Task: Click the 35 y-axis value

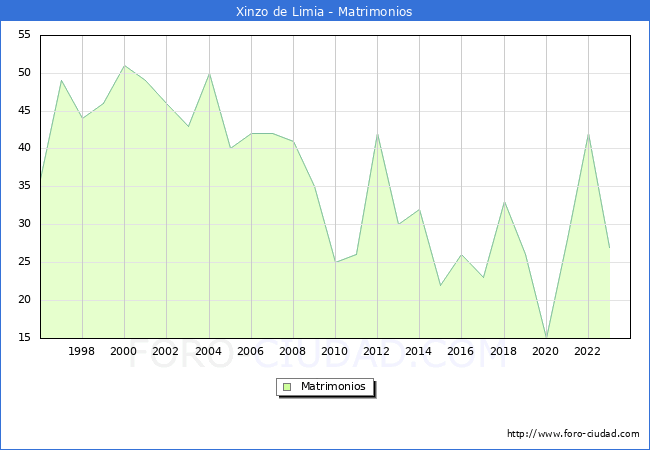Action: coord(24,185)
